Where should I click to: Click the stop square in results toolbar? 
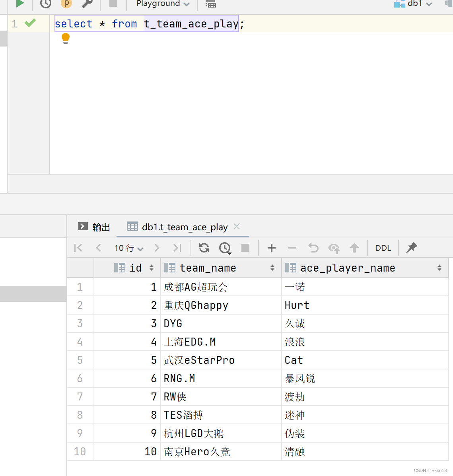(245, 248)
